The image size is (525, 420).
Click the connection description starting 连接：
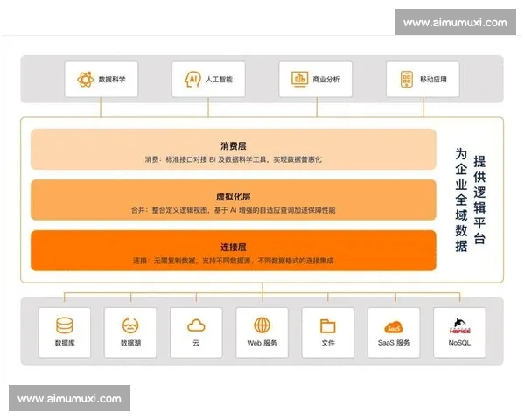[234, 261]
